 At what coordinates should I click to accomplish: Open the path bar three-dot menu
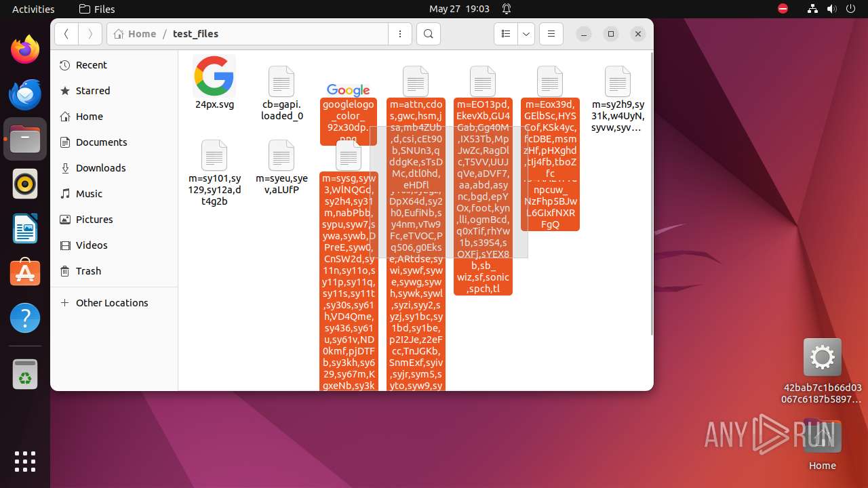pos(400,34)
